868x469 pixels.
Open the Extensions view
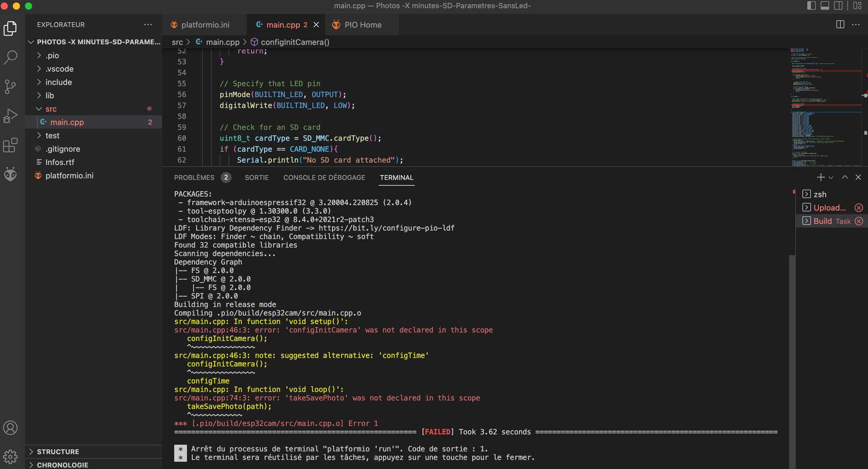click(10, 145)
